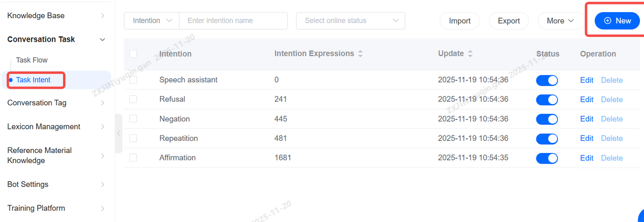644x222 pixels.
Task: Tick the select-all header checkbox
Action: pyautogui.click(x=133, y=54)
